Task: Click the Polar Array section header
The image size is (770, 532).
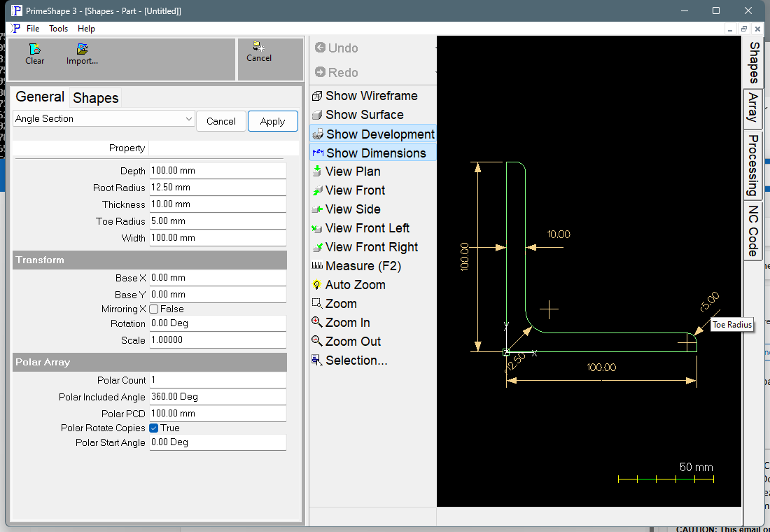Action: click(x=150, y=362)
